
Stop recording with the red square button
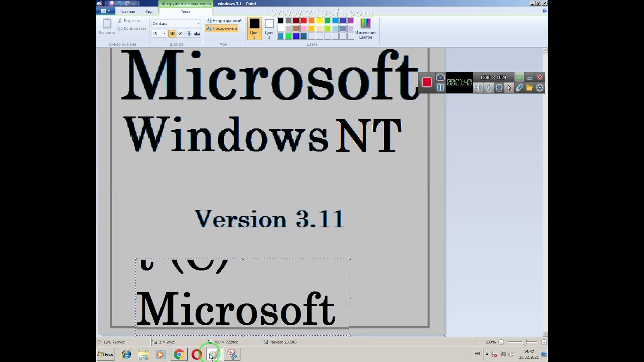[x=427, y=83]
